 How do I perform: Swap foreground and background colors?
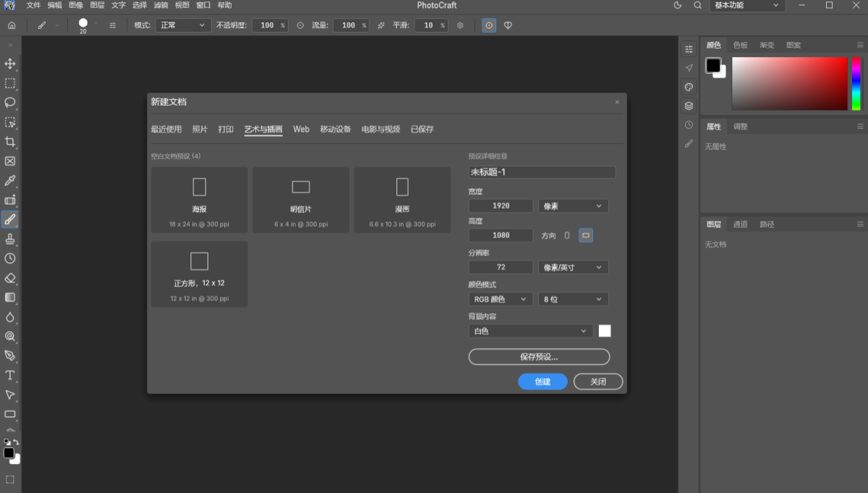tap(16, 442)
